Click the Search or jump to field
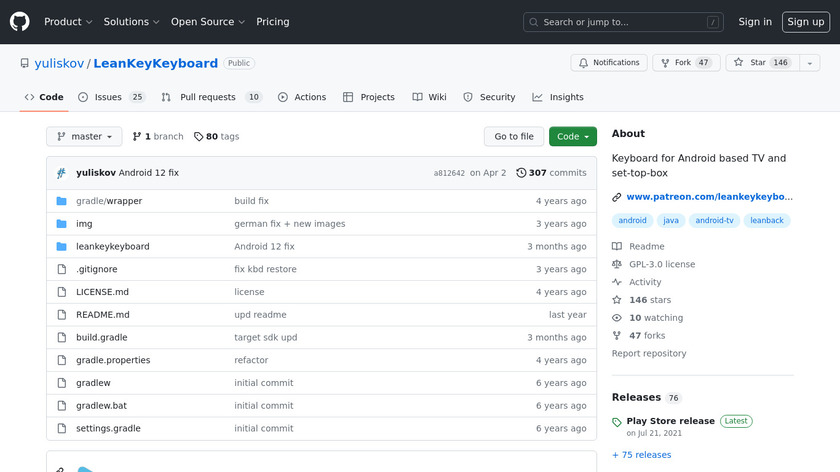Viewport: 840px width, 472px height. (x=622, y=22)
